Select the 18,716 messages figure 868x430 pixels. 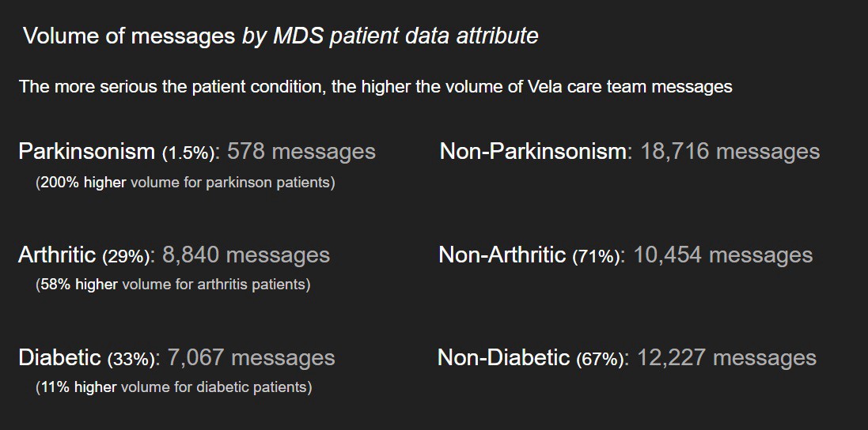(730, 152)
